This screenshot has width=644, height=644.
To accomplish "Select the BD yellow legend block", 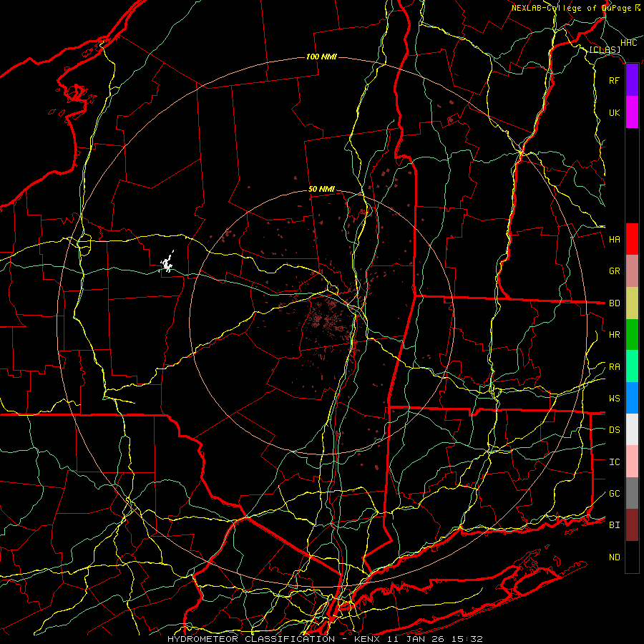I will pyautogui.click(x=632, y=303).
